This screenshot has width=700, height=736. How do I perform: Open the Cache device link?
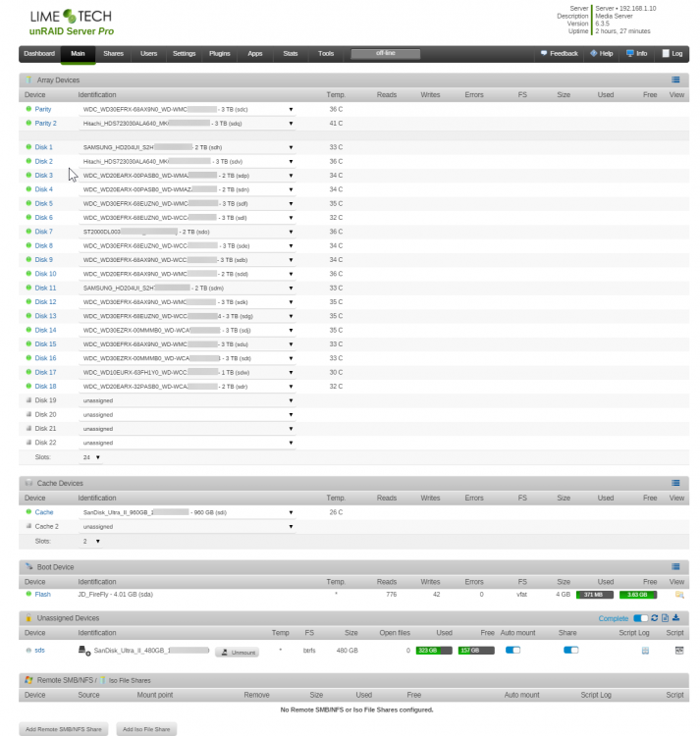(44, 512)
